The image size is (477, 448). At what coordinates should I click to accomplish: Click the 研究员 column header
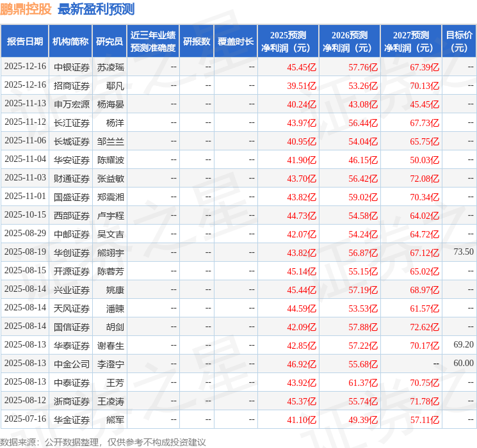(109, 42)
